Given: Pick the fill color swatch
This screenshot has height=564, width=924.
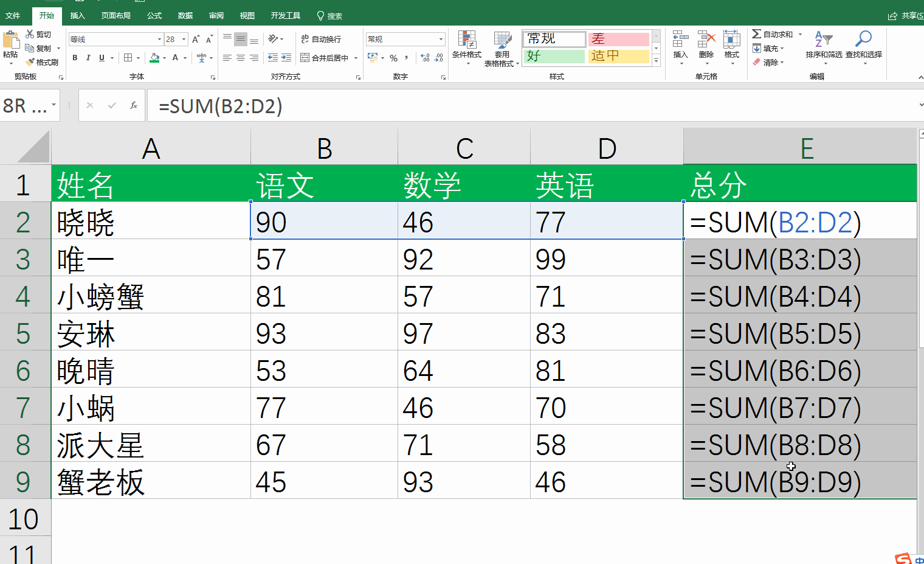Looking at the screenshot, I should coord(155,57).
